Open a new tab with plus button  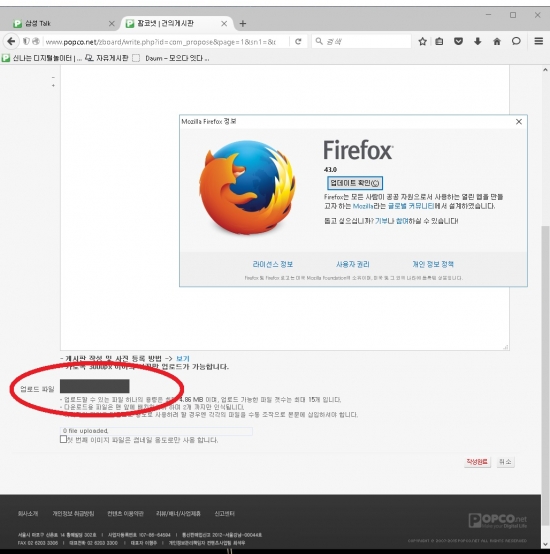click(243, 24)
